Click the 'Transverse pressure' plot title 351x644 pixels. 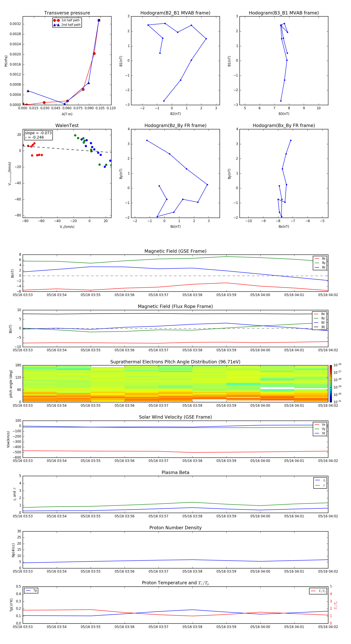[x=67, y=13]
